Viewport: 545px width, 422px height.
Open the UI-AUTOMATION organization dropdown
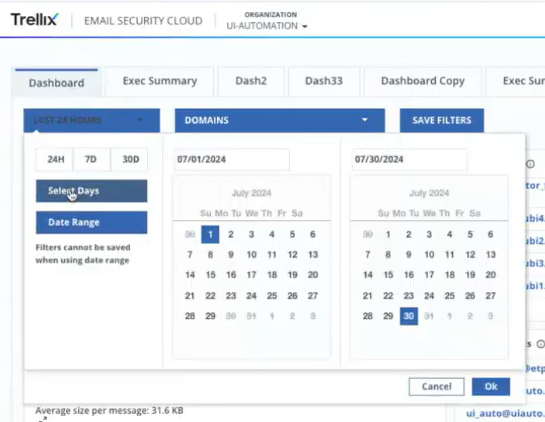tap(267, 26)
